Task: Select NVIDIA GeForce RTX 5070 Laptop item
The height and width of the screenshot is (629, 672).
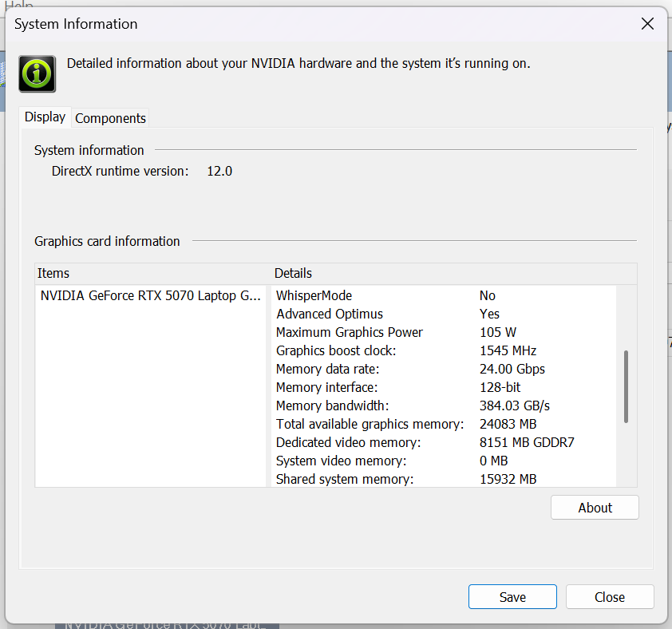Action: (150, 295)
